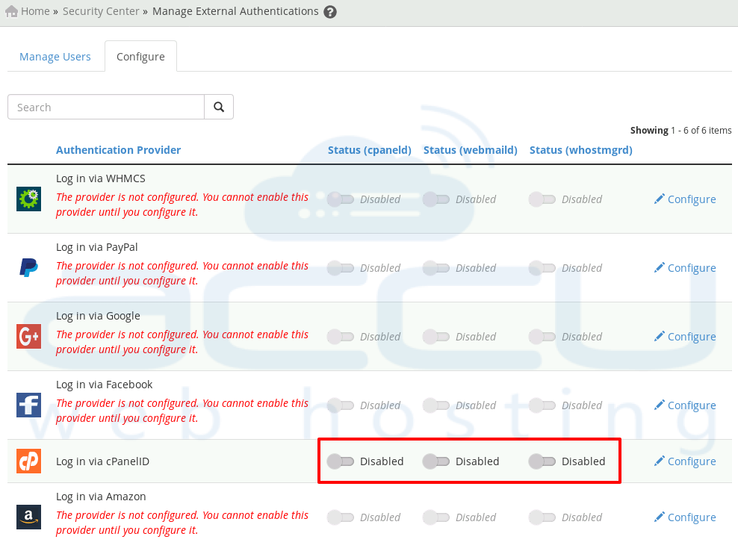Toggle whostmgrd status for Facebook
This screenshot has height=560, width=738.
[x=542, y=405]
